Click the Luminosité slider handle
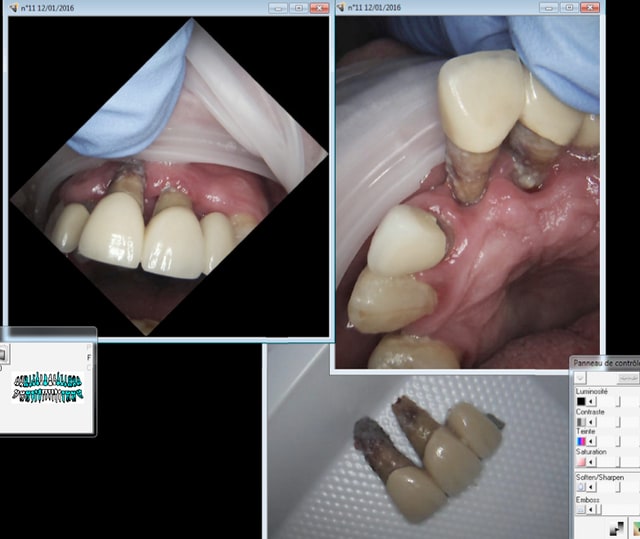This screenshot has height=539, width=640. [617, 402]
